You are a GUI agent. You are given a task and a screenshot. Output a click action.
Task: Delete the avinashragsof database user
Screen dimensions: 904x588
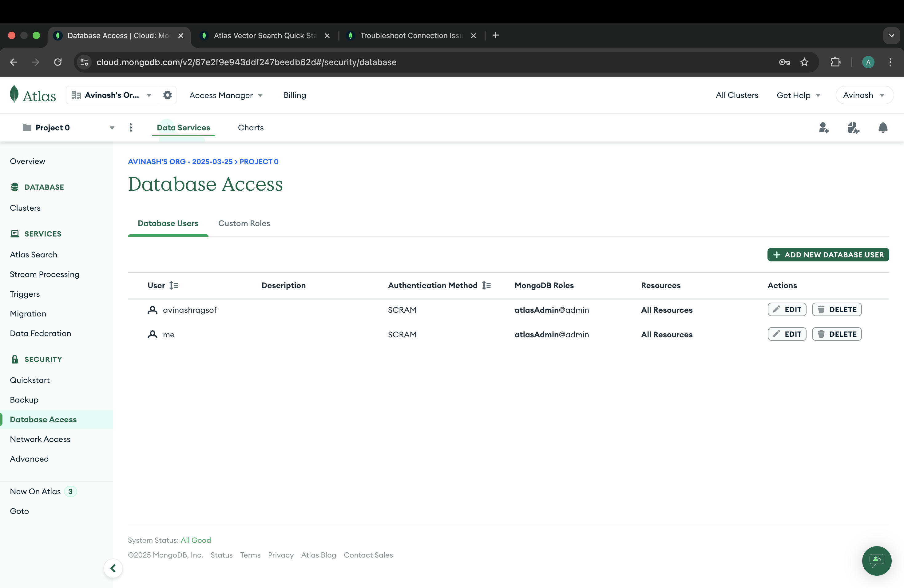(x=836, y=310)
